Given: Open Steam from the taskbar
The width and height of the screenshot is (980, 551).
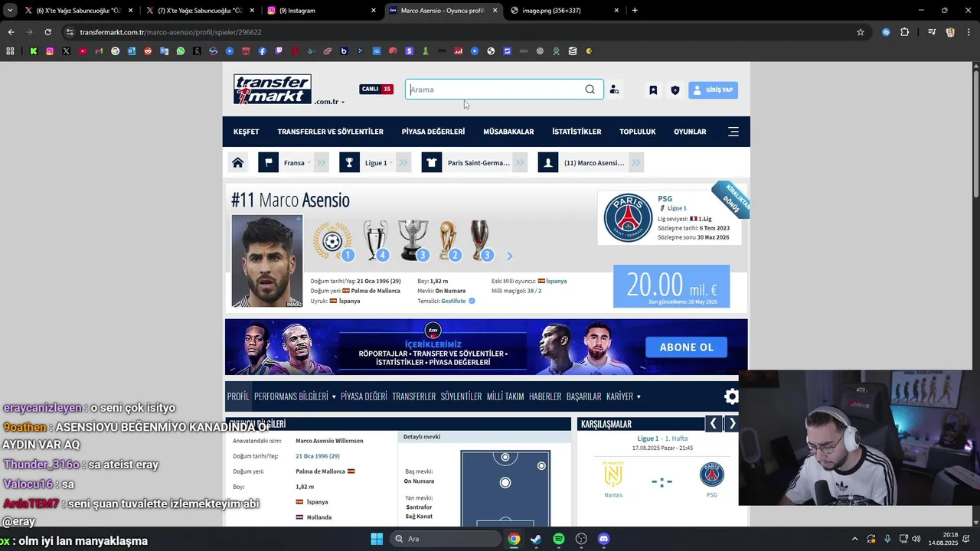Looking at the screenshot, I should [x=536, y=539].
